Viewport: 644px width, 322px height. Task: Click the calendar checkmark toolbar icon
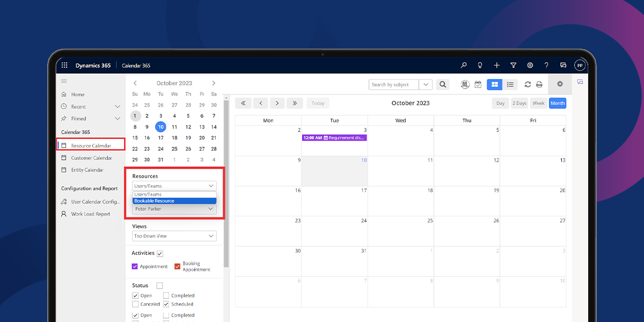pos(478,84)
